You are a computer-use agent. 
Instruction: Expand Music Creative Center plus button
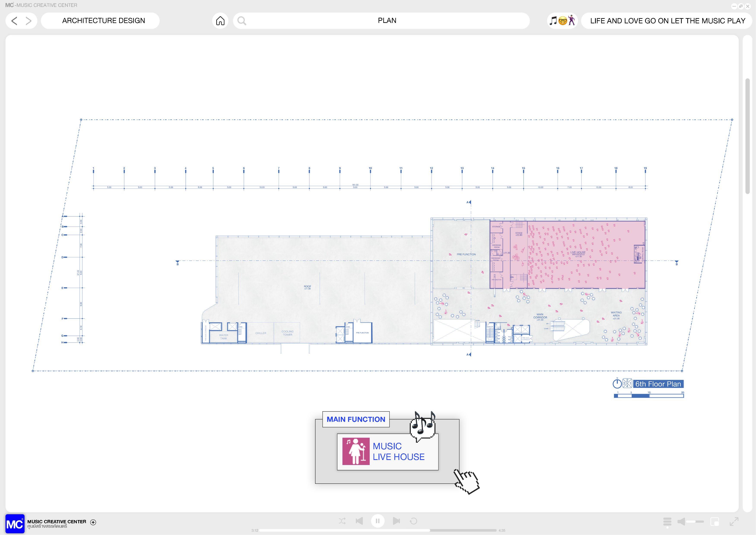click(93, 522)
